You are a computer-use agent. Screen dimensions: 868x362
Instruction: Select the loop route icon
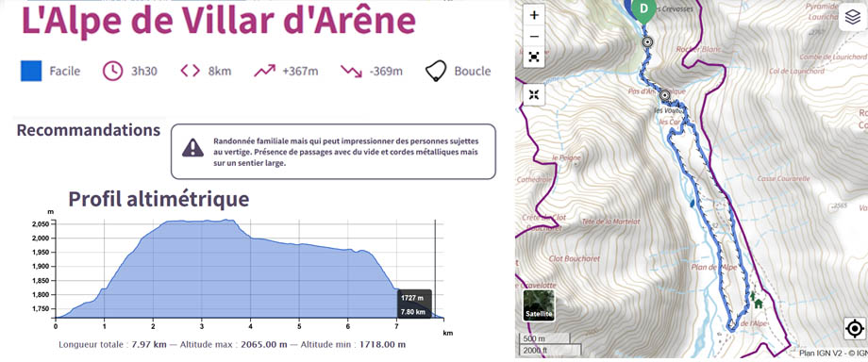(x=436, y=71)
